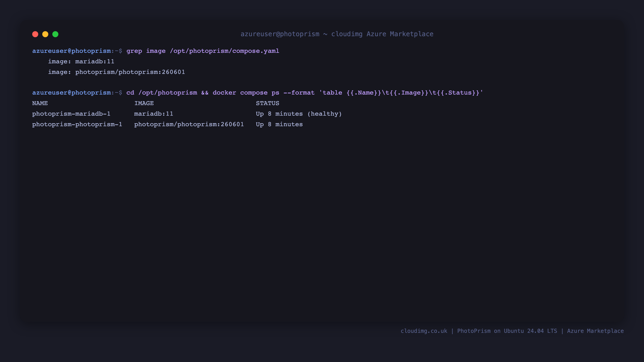Click the mariadb:11 cell in the IMAGE column
The height and width of the screenshot is (362, 644).
pyautogui.click(x=154, y=114)
